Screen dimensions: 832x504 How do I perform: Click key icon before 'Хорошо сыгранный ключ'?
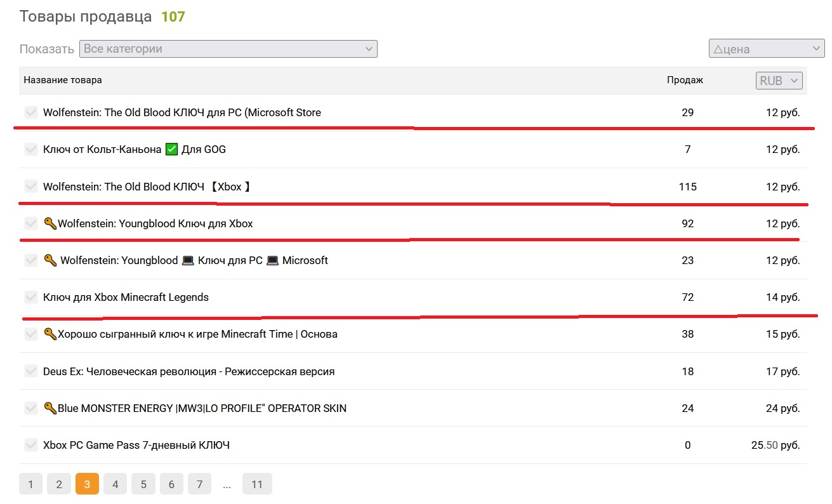coord(50,334)
